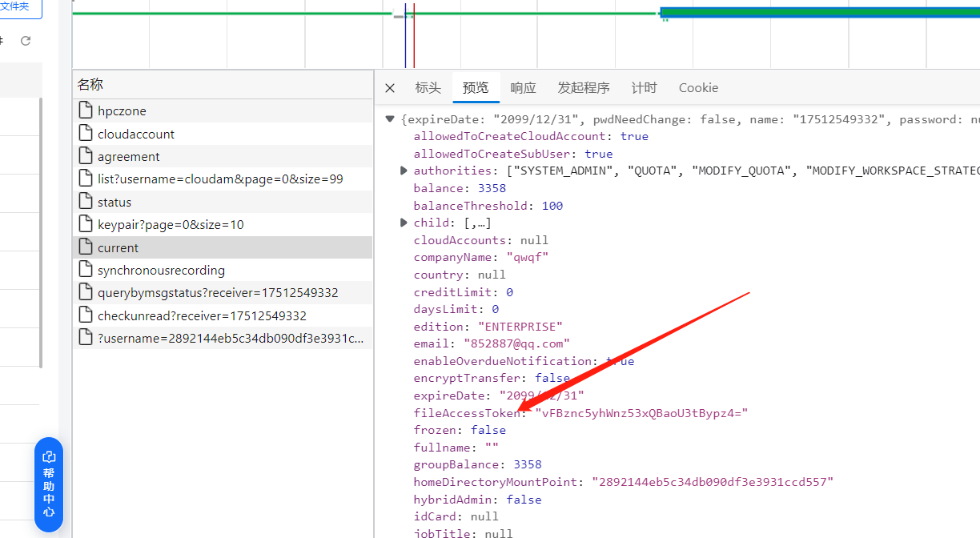The image size is (980, 538).
Task: Click the file icon beside status request
Action: pos(85,202)
